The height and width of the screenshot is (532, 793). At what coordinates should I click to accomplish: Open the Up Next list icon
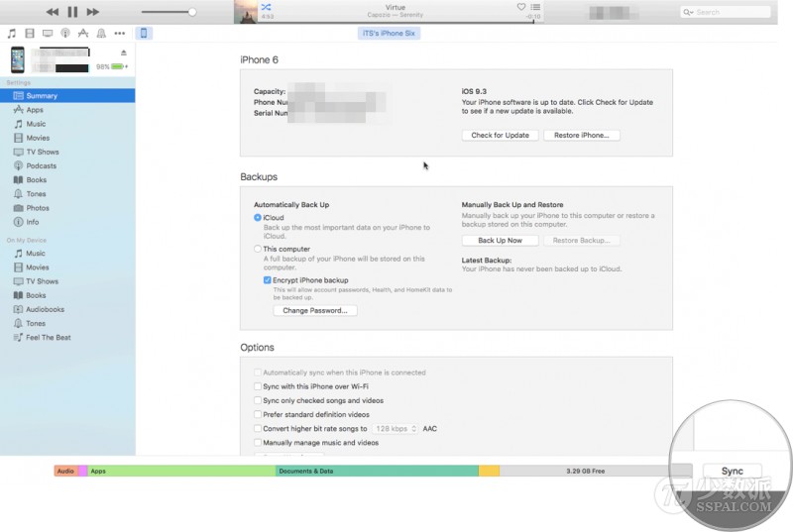tap(535, 7)
